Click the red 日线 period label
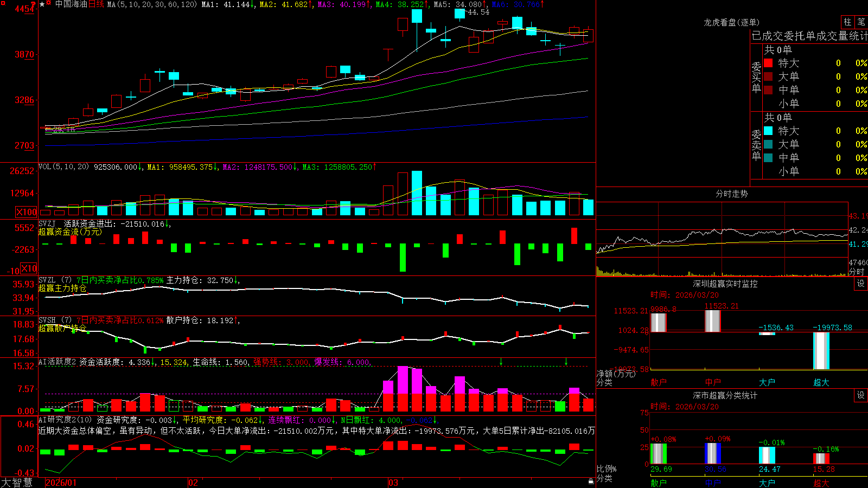The width and height of the screenshot is (868, 488). pyautogui.click(x=96, y=4)
